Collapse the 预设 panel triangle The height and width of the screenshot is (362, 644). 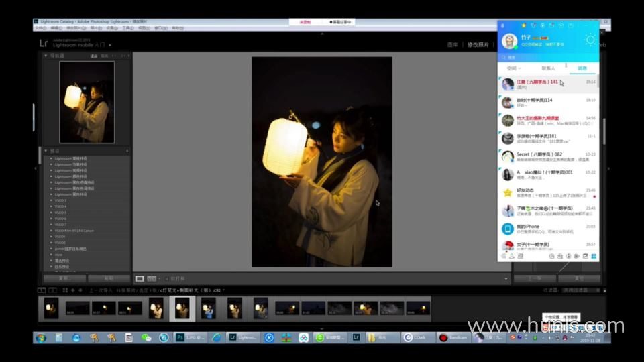tap(46, 151)
